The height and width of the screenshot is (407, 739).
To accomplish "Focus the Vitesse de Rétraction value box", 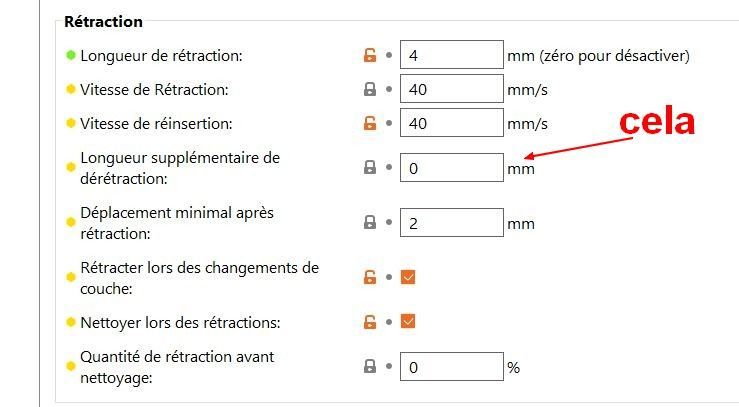I will click(x=451, y=90).
